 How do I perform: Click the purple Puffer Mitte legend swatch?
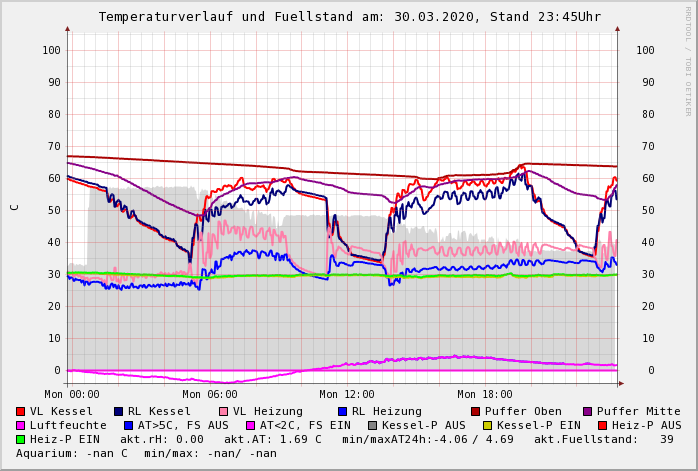[x=588, y=411]
